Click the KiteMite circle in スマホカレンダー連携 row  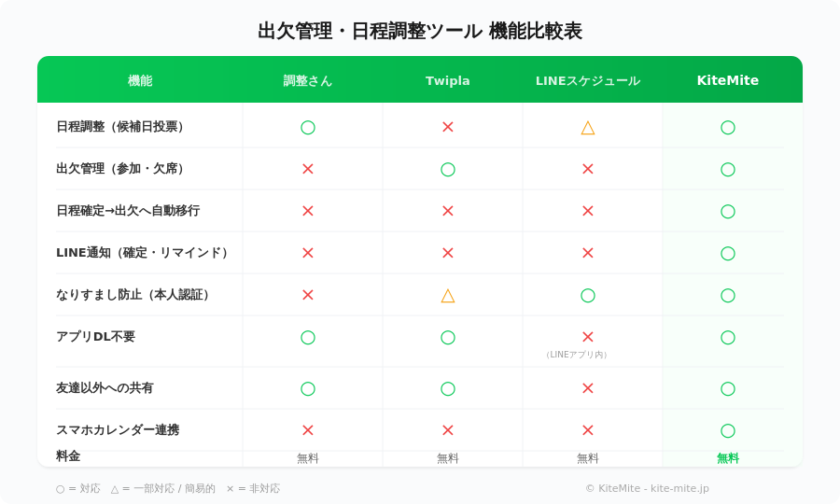click(728, 430)
